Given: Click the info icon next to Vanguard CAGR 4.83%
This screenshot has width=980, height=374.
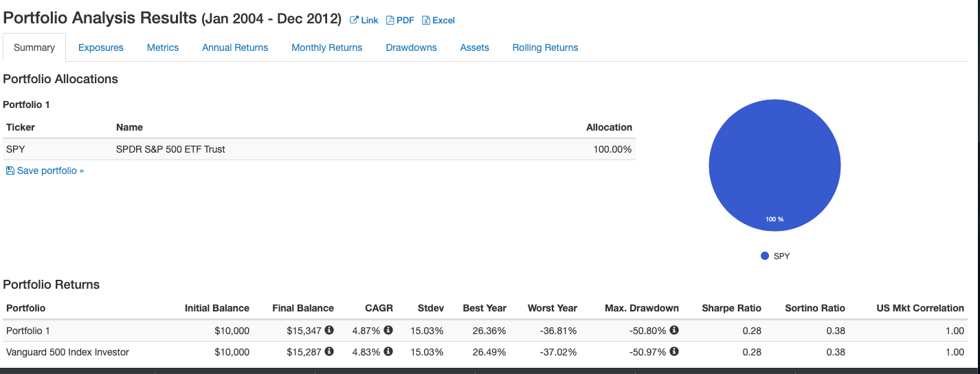Looking at the screenshot, I should pyautogui.click(x=388, y=352).
